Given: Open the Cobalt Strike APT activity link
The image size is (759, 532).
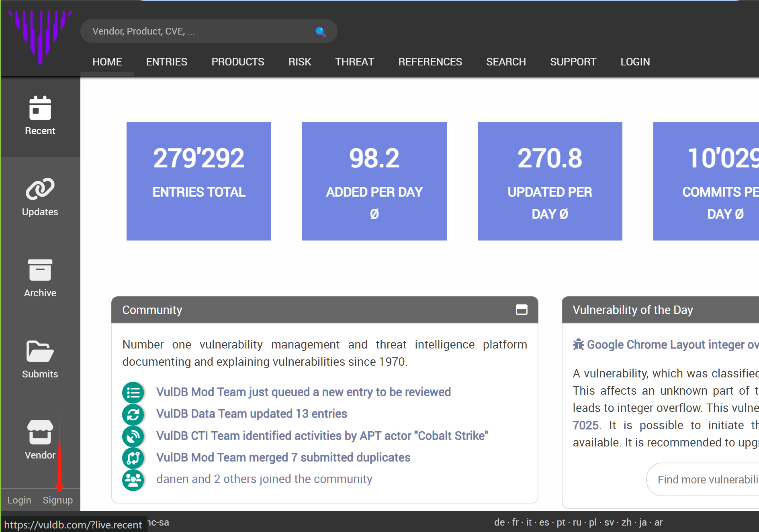Looking at the screenshot, I should click(322, 436).
